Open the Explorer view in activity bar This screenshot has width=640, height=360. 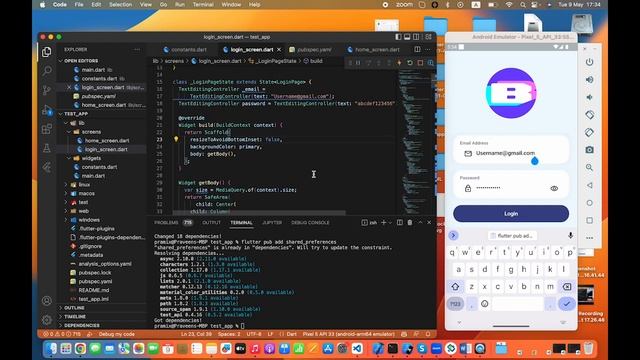coord(47,52)
